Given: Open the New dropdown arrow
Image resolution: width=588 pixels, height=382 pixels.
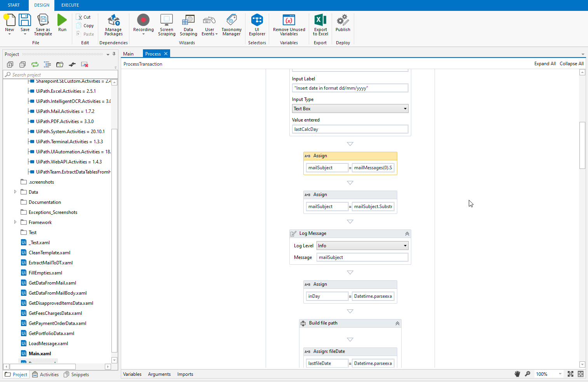Looking at the screenshot, I should (x=9, y=34).
